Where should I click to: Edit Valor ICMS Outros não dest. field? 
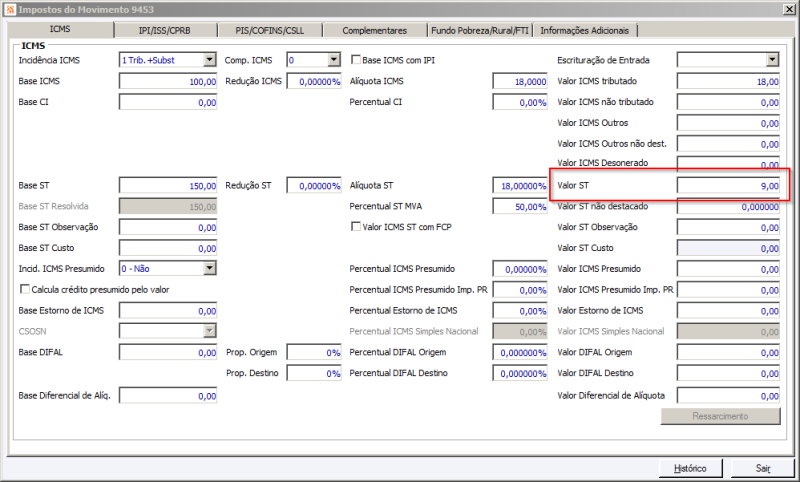(x=728, y=144)
